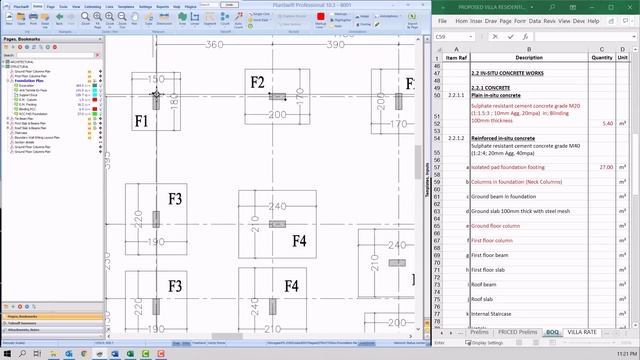Collapse the Foundation Plan tree node
Screen dimensions: 640x360
pos(8,81)
